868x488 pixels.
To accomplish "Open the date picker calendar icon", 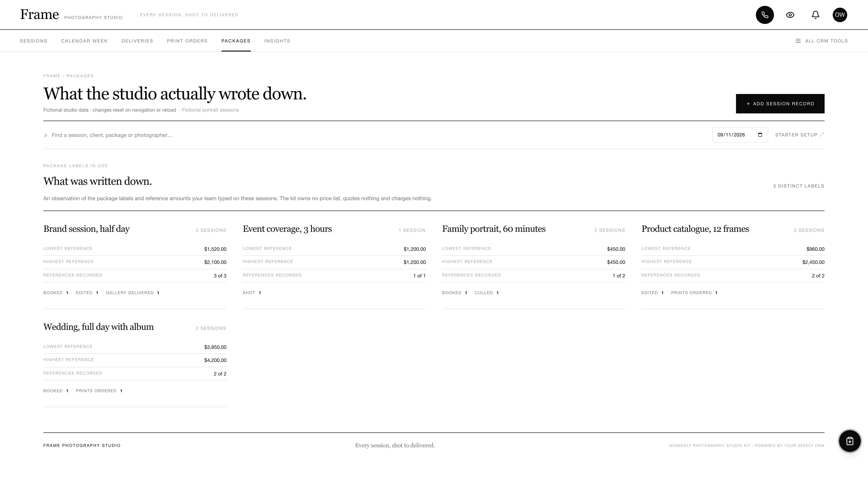I will pyautogui.click(x=760, y=135).
